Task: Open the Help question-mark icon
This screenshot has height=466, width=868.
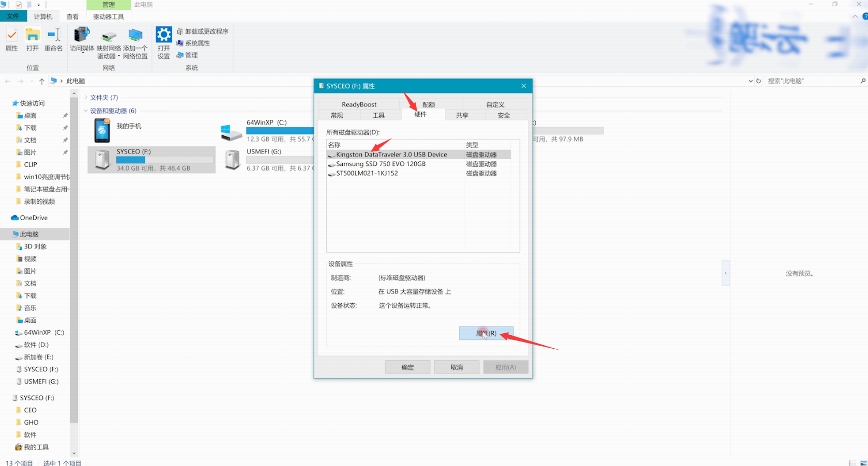Action: point(865,17)
